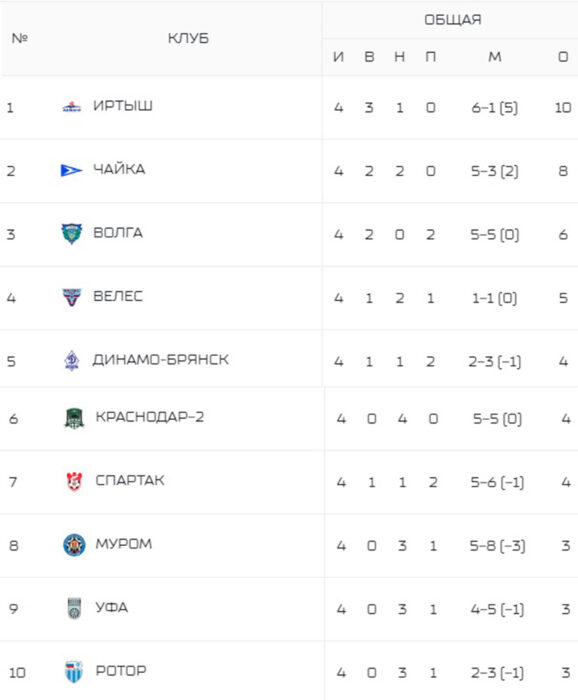This screenshot has width=578, height=700.
Task: Open the Иртыш club name link
Action: point(123,106)
